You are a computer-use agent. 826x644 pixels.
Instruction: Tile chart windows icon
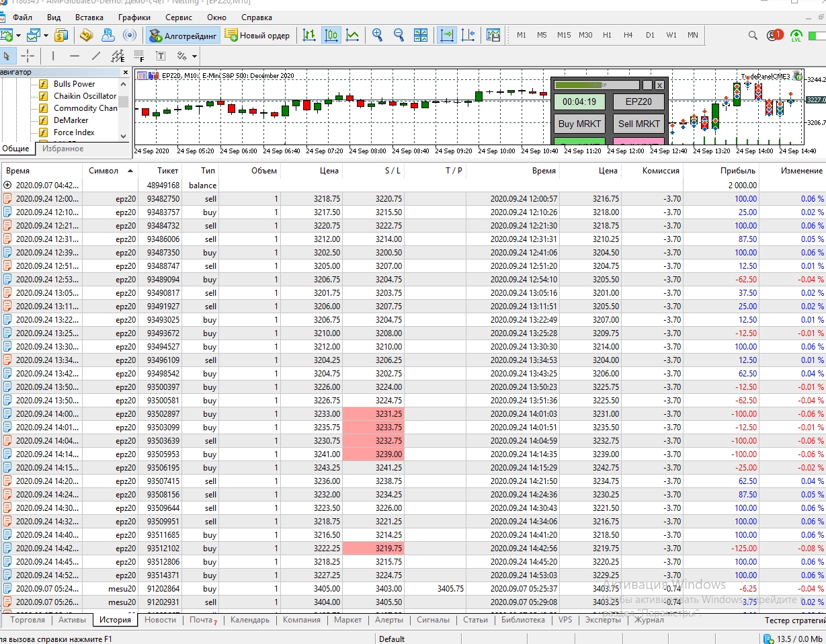pos(421,35)
